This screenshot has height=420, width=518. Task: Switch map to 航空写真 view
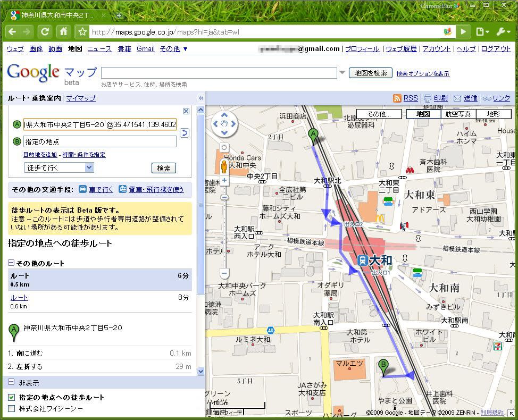457,114
